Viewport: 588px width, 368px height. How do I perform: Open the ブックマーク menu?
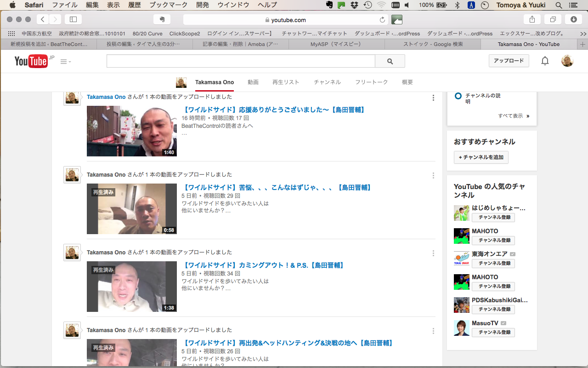pyautogui.click(x=169, y=5)
